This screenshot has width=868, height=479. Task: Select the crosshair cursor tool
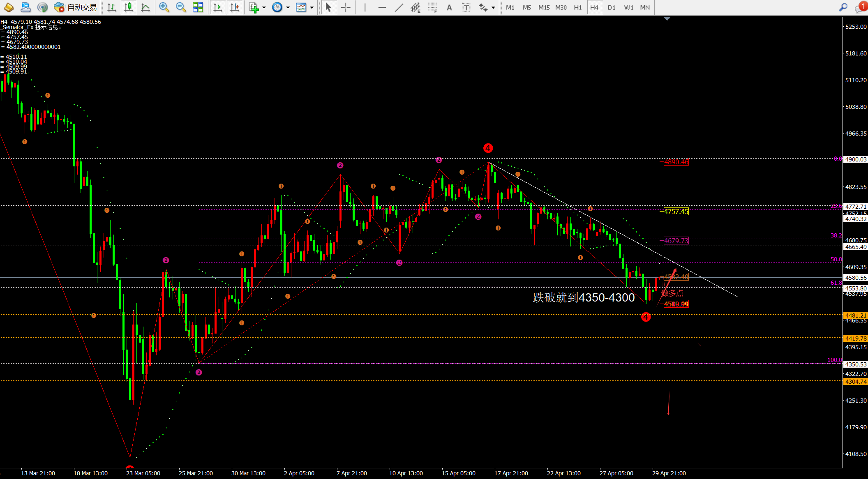[346, 7]
